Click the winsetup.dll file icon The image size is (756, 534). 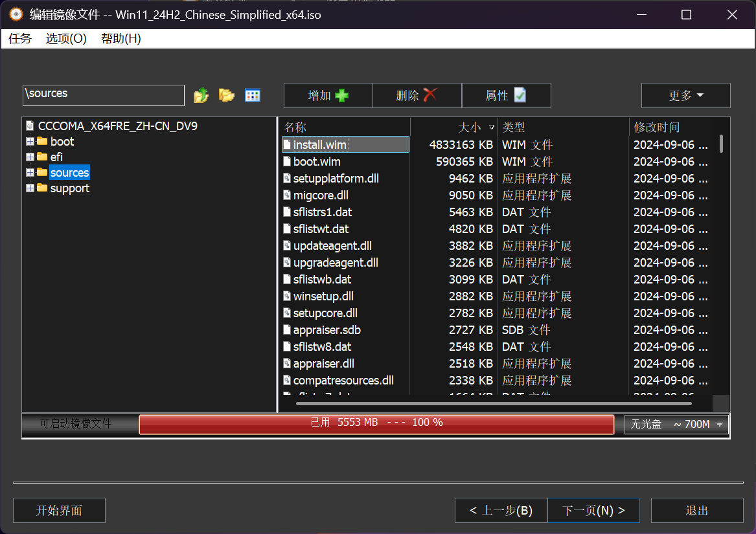tap(288, 296)
